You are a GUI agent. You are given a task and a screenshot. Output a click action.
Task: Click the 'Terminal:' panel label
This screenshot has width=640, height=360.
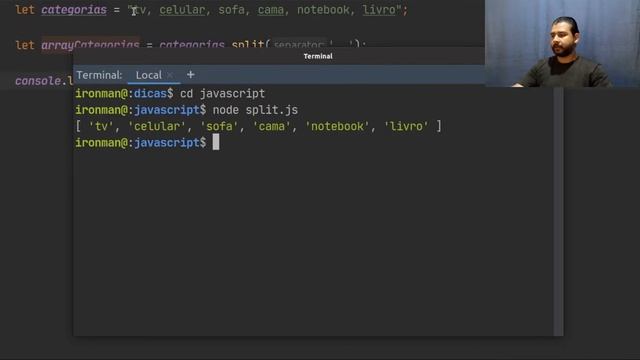[x=99, y=75]
